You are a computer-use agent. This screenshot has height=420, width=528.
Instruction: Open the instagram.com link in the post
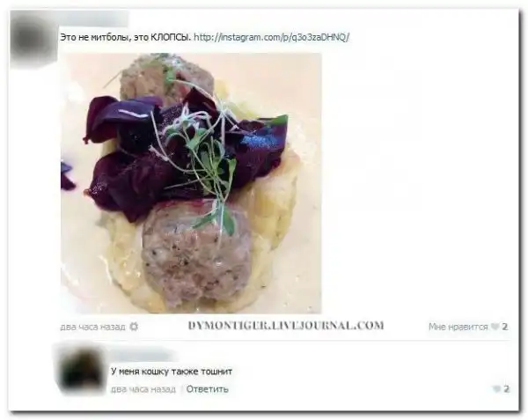[x=272, y=37]
